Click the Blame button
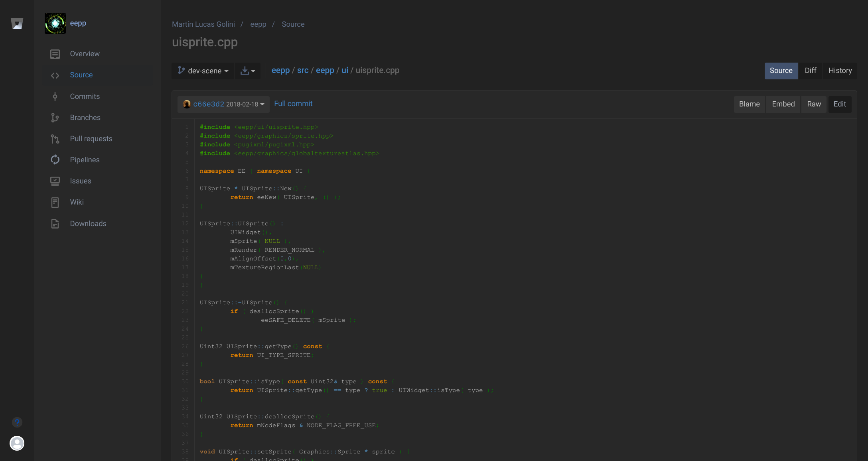The height and width of the screenshot is (461, 868). (749, 104)
